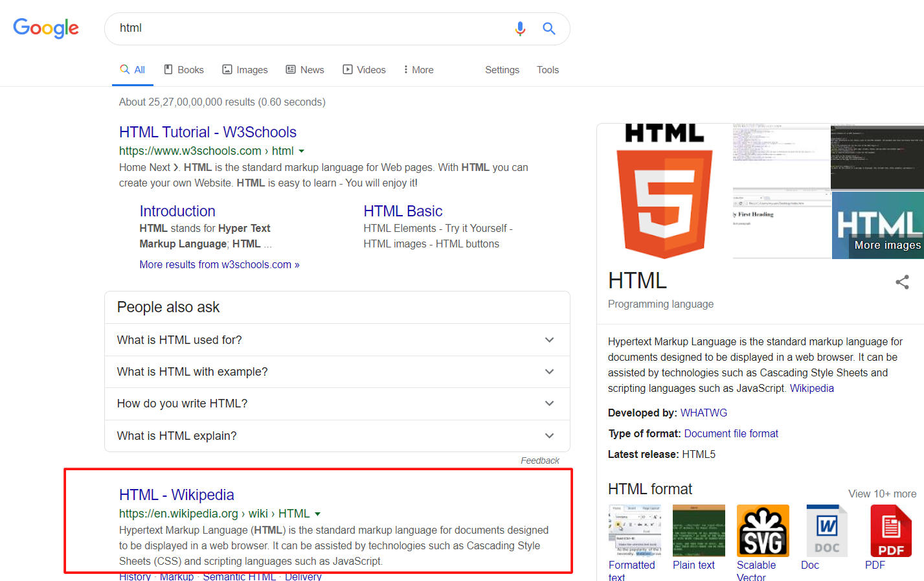Select the All search tab

point(132,69)
